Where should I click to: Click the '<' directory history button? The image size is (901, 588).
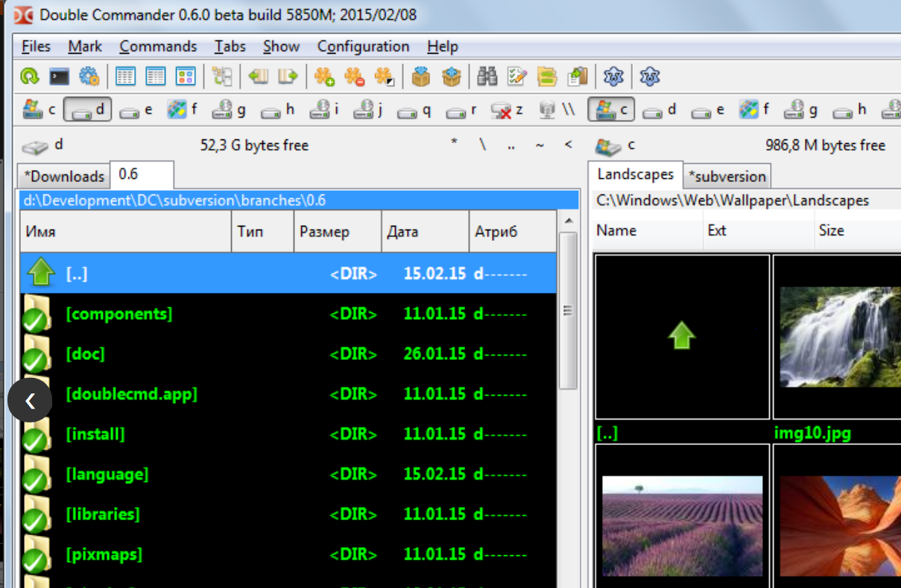pyautogui.click(x=569, y=145)
